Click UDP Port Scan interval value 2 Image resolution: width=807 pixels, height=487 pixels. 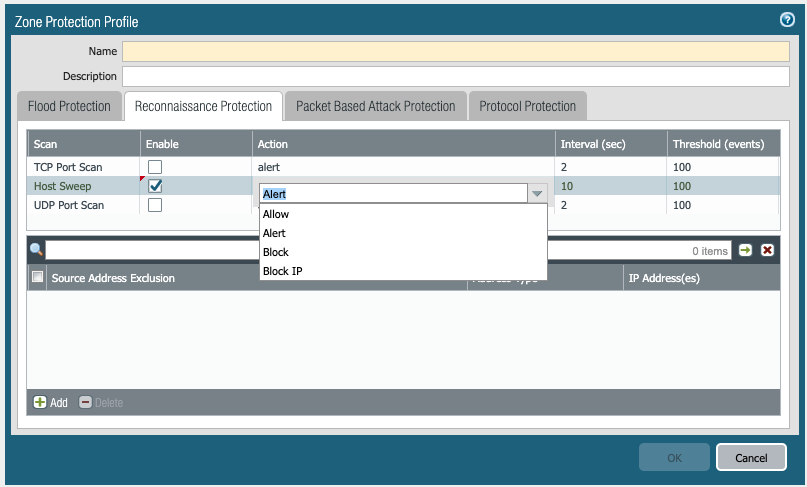564,205
